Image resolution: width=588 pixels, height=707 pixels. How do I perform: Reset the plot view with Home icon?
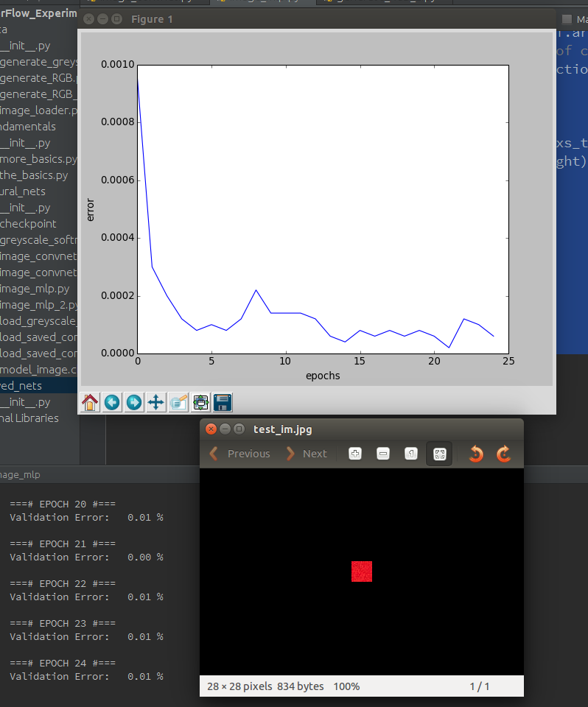coord(90,402)
